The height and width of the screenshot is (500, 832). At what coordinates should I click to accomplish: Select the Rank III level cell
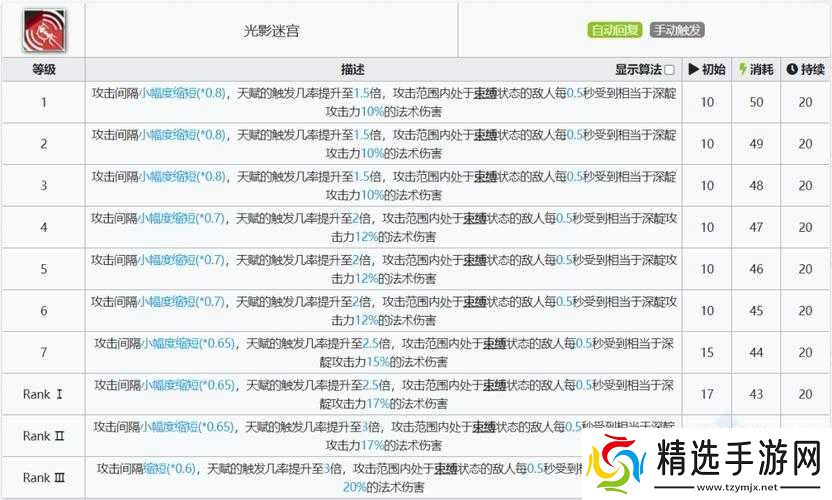tap(44, 477)
